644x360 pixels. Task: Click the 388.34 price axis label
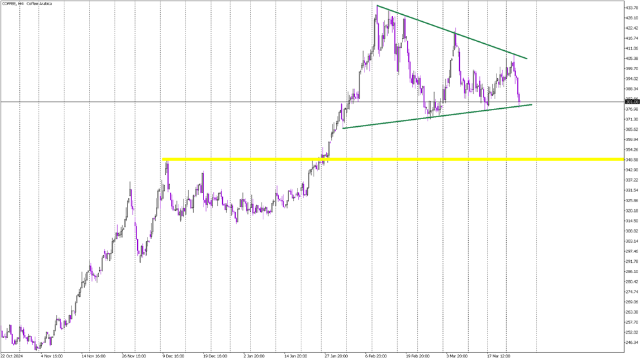[x=632, y=89]
